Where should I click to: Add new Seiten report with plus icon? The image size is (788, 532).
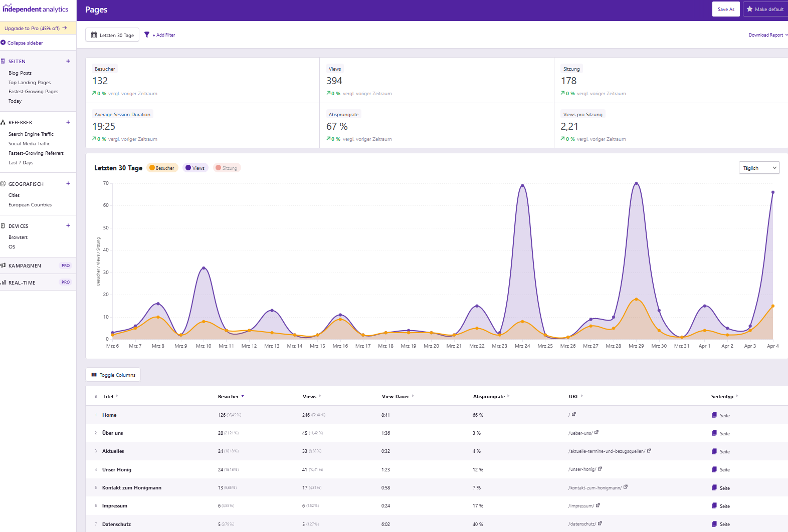pyautogui.click(x=68, y=61)
